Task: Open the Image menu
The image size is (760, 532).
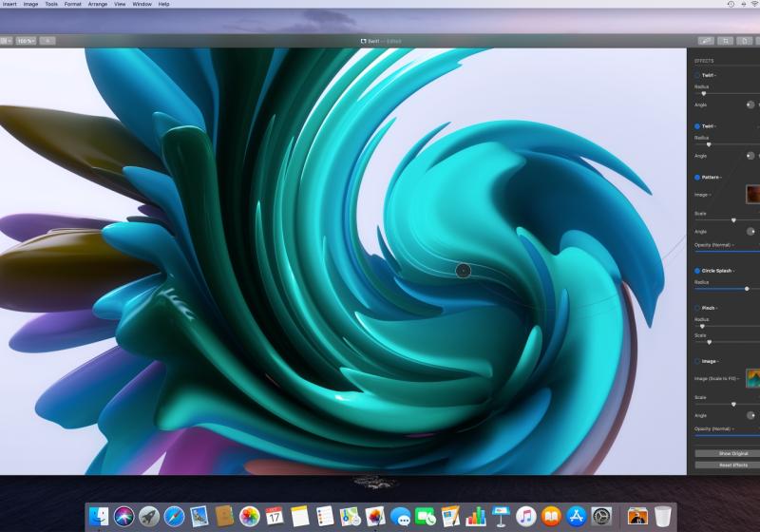Action: [x=30, y=4]
